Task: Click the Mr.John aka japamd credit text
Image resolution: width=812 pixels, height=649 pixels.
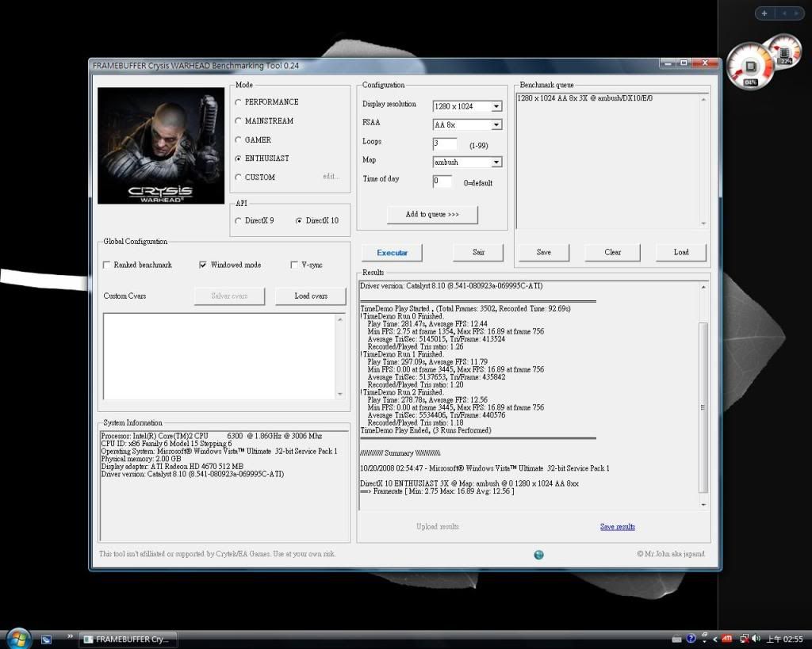Action: [x=671, y=554]
